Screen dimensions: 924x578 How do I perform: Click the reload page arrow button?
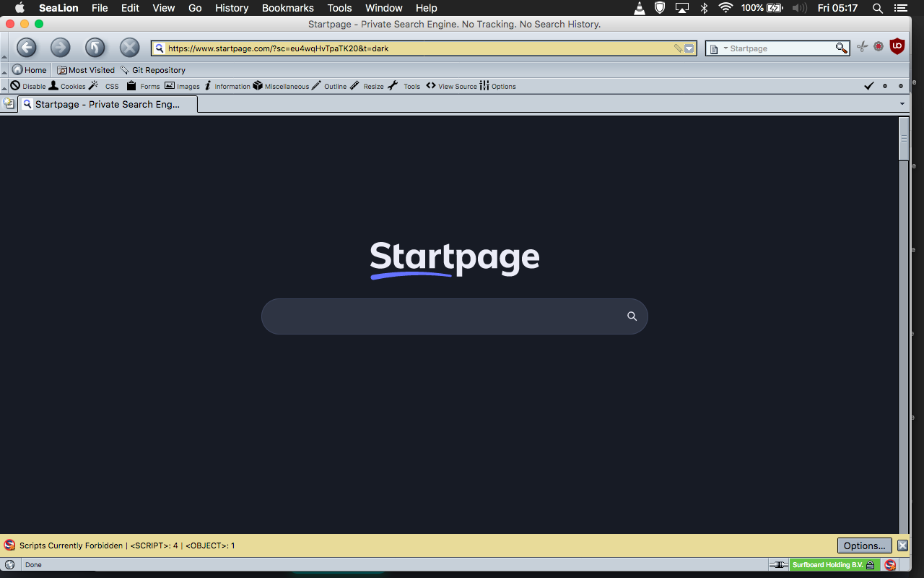95,48
